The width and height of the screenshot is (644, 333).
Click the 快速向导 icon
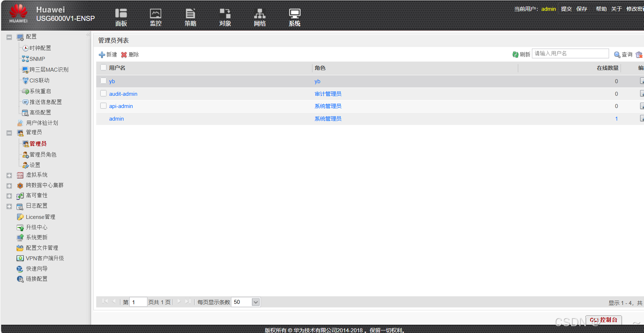[x=20, y=269]
